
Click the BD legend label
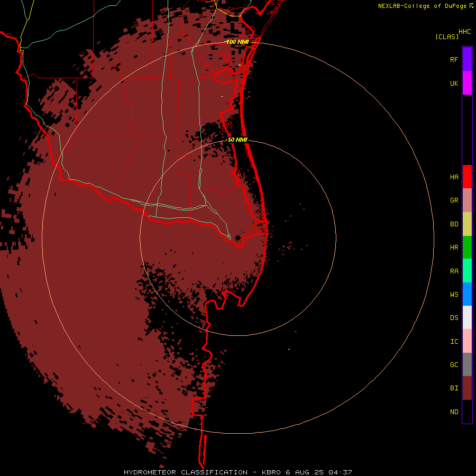click(x=454, y=224)
